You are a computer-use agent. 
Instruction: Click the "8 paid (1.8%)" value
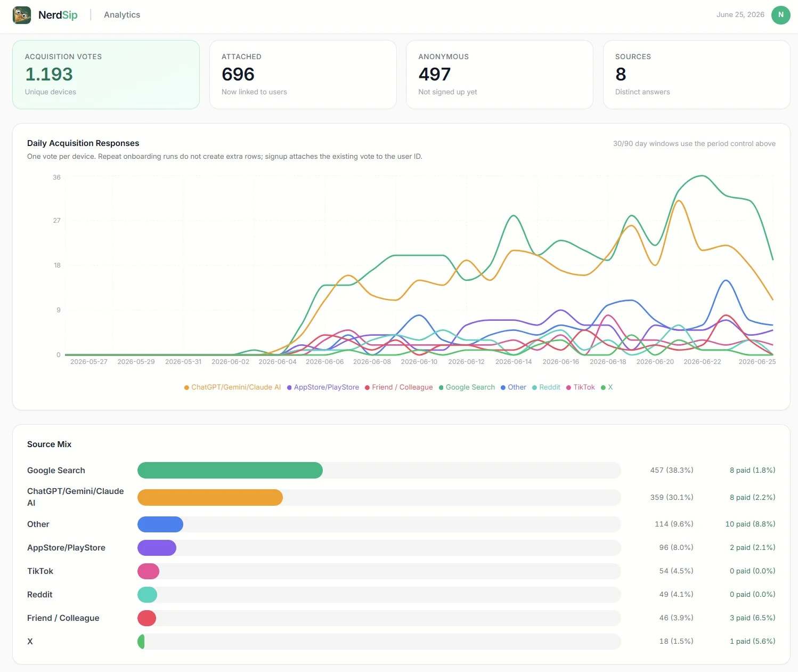pyautogui.click(x=752, y=471)
